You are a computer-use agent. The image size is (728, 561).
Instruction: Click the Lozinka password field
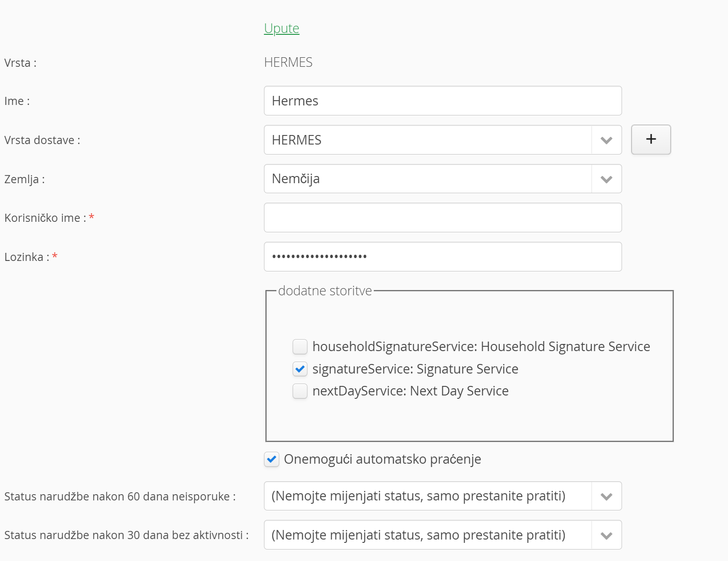pyautogui.click(x=443, y=257)
